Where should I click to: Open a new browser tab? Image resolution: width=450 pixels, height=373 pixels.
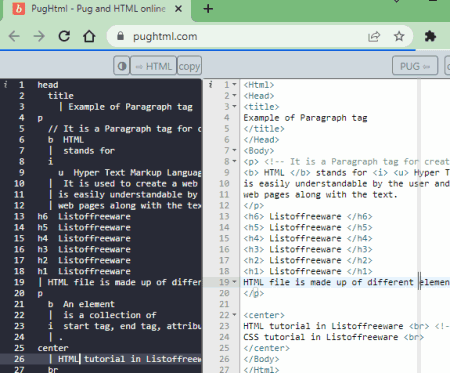[208, 9]
